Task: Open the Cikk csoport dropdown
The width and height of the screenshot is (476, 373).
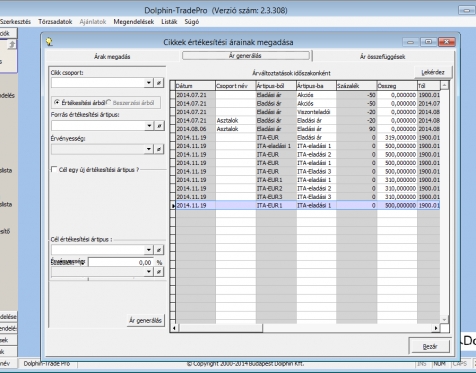Action: 149,83
